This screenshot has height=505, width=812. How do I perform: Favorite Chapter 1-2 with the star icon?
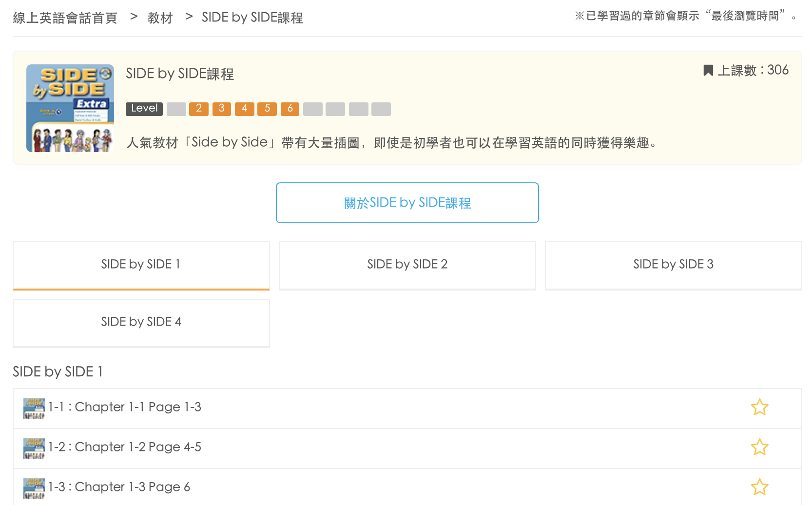(x=759, y=447)
